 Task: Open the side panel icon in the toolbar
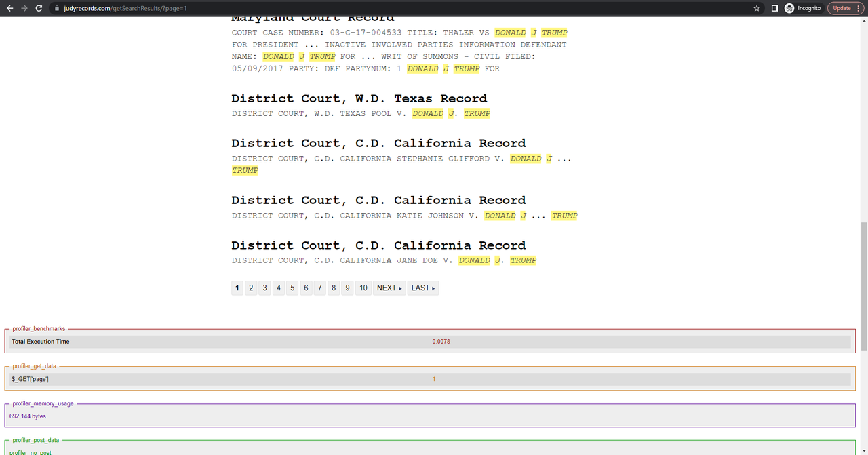[774, 8]
